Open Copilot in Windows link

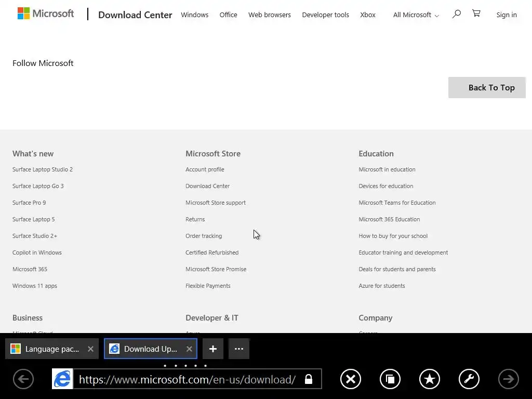coord(37,252)
